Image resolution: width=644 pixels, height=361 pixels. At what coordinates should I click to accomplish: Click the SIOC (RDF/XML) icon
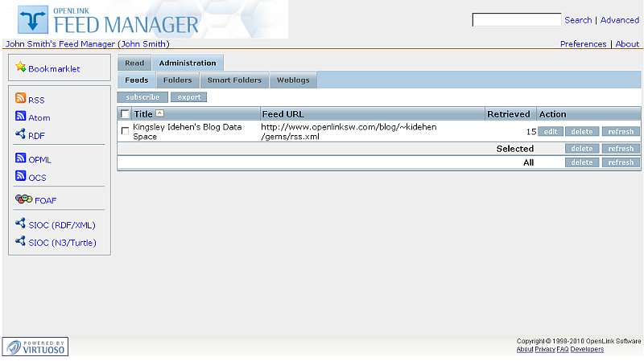pyautogui.click(x=21, y=224)
